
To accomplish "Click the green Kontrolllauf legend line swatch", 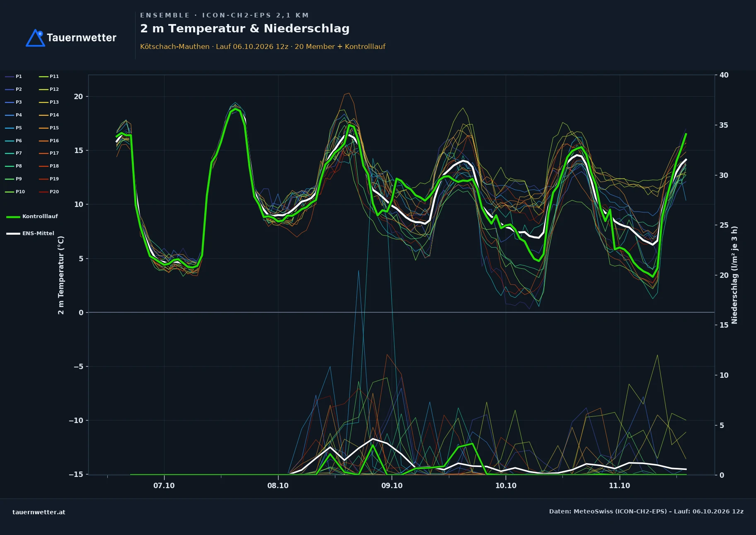I will pyautogui.click(x=13, y=217).
